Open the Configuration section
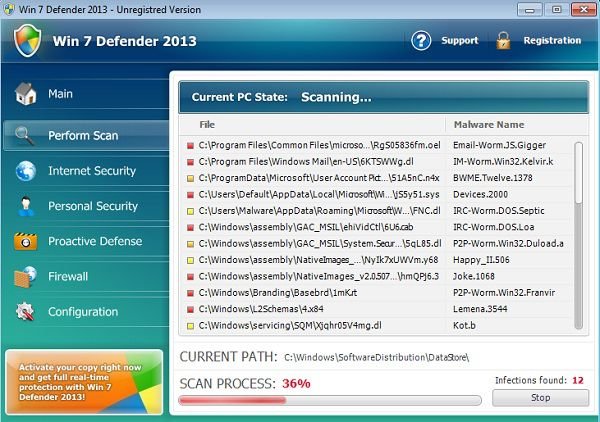This screenshot has width=600, height=422. (86, 312)
